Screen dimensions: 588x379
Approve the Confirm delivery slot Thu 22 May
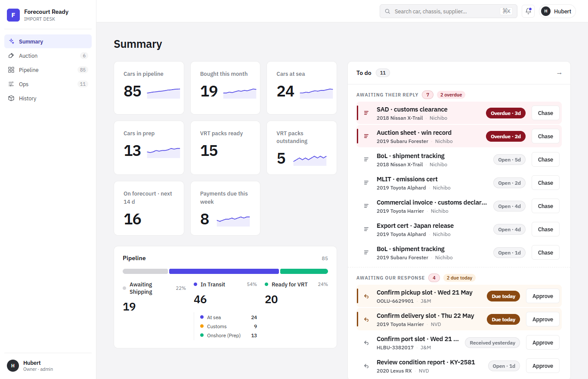pyautogui.click(x=543, y=320)
